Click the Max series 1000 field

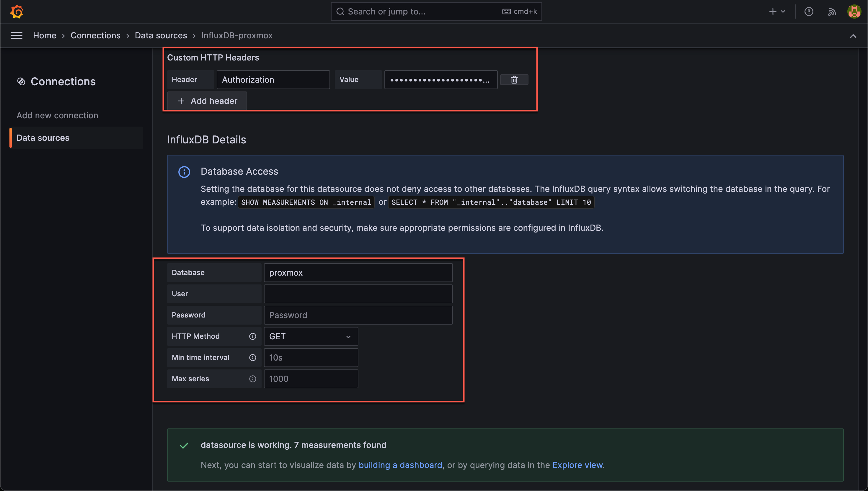point(311,379)
